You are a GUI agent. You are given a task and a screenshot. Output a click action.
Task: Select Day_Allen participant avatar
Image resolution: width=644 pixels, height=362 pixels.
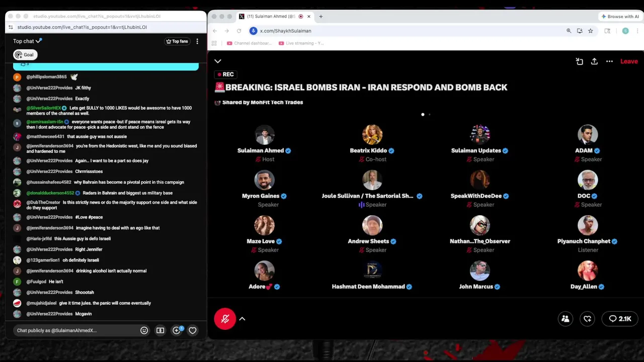click(x=588, y=270)
